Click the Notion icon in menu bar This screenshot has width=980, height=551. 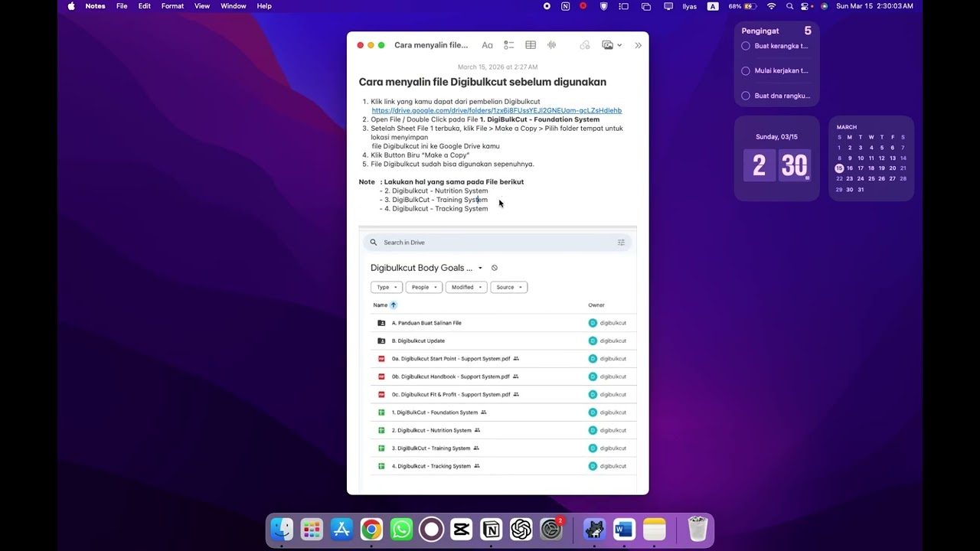[565, 6]
